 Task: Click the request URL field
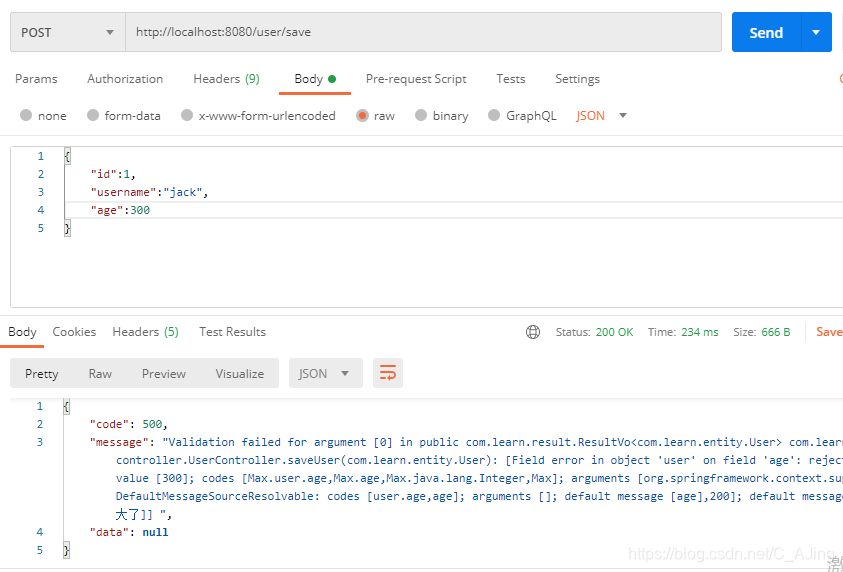point(423,32)
